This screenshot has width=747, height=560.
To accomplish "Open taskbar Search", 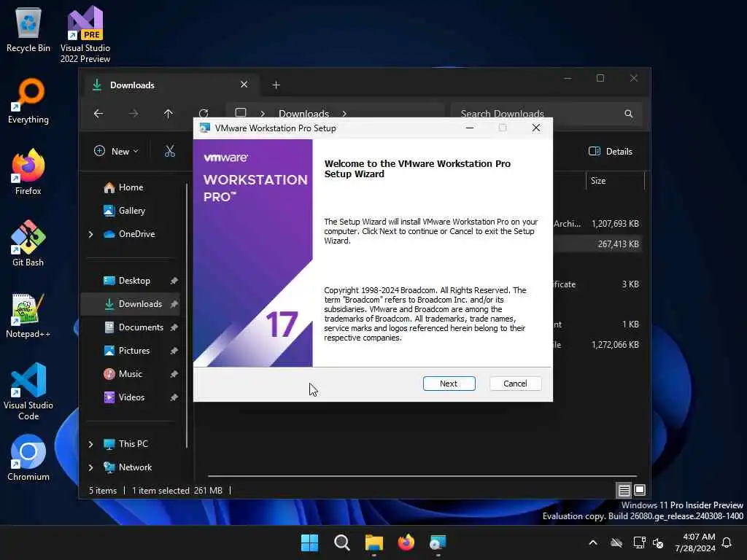I will pos(341,542).
